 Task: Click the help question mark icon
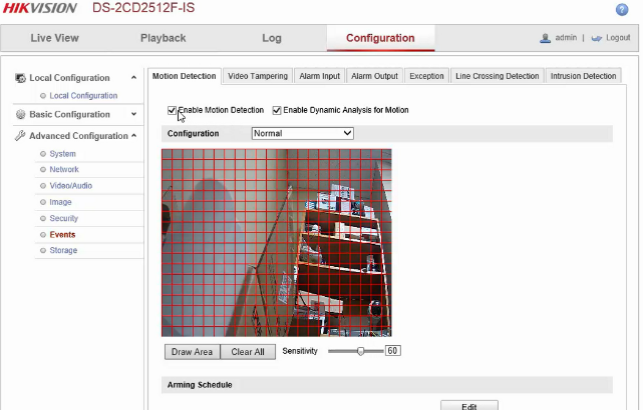621,9
